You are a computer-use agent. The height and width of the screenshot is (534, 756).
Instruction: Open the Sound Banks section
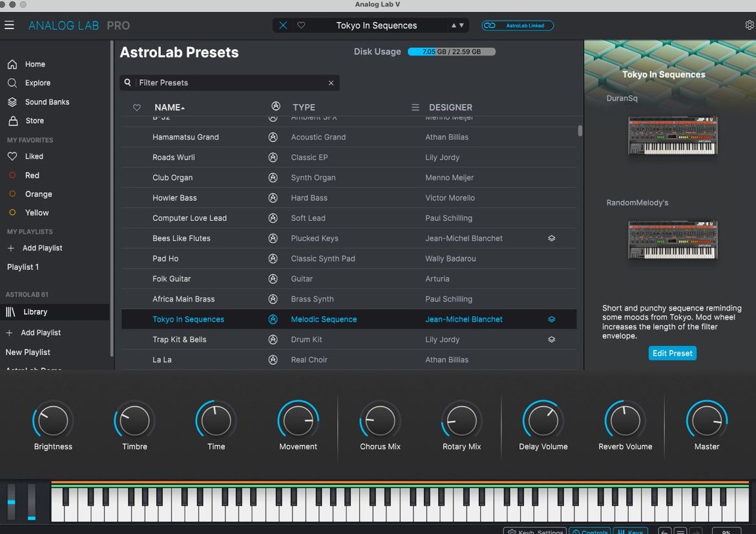pos(47,102)
